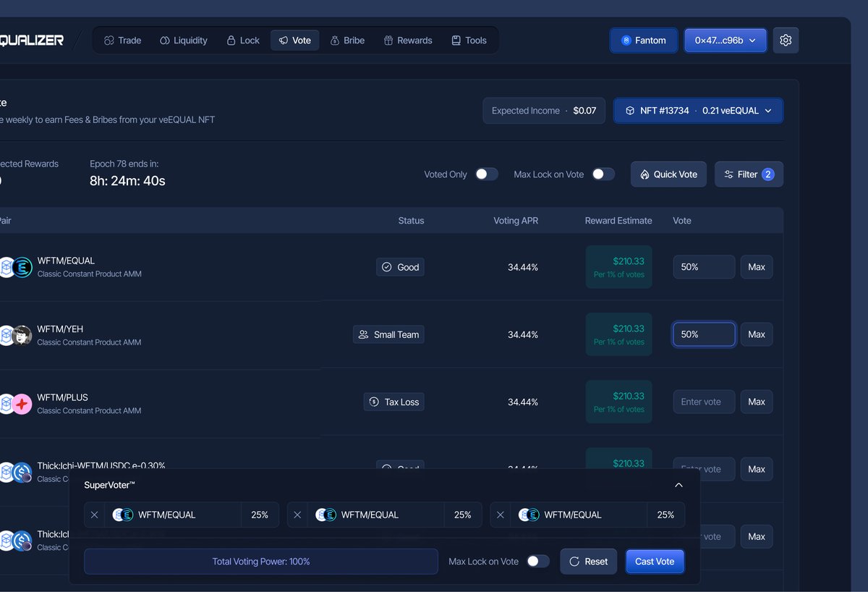This screenshot has width=868, height=592.
Task: Click first SuperVoter 25% value
Action: tap(260, 515)
